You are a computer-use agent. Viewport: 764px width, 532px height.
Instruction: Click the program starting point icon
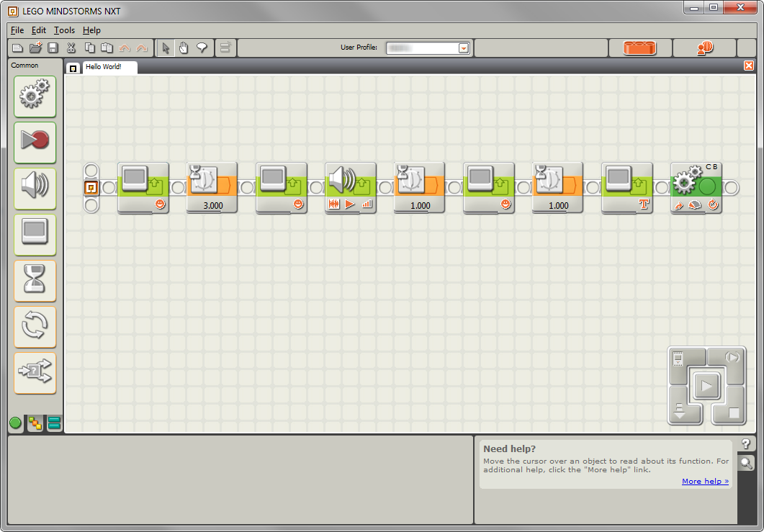click(x=91, y=188)
